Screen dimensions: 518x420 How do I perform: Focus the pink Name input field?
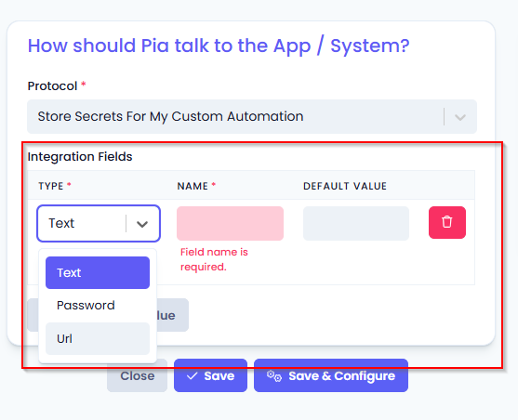tap(230, 224)
